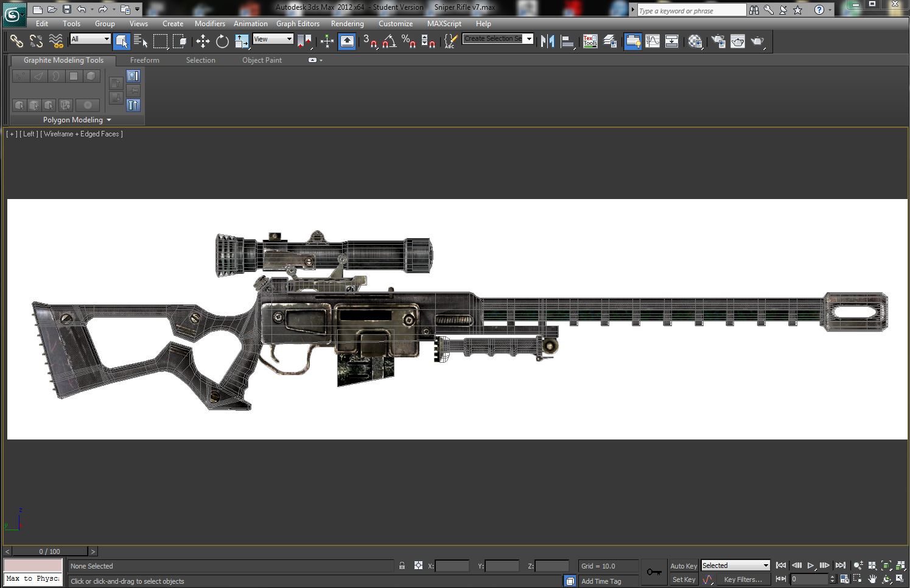Turn on Auto Key animation mode
910x588 pixels.
(682, 565)
